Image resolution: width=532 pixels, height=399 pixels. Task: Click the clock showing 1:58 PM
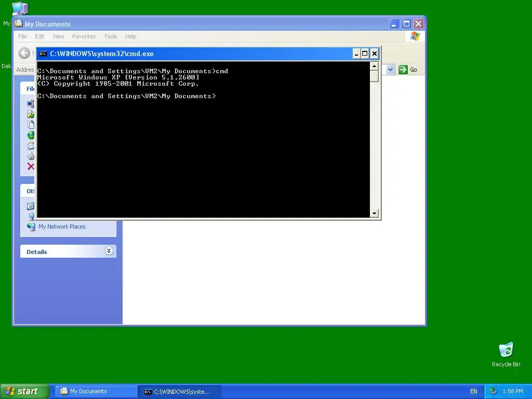(x=513, y=392)
